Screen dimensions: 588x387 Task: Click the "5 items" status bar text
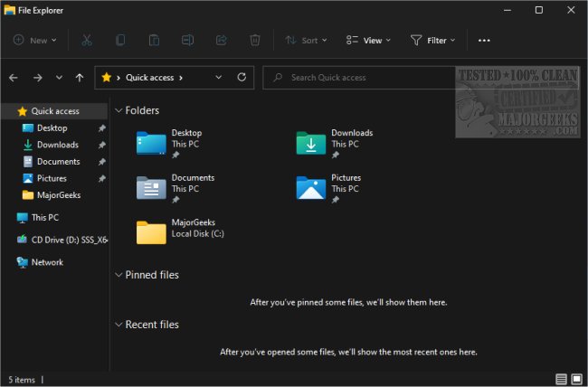pyautogui.click(x=22, y=380)
